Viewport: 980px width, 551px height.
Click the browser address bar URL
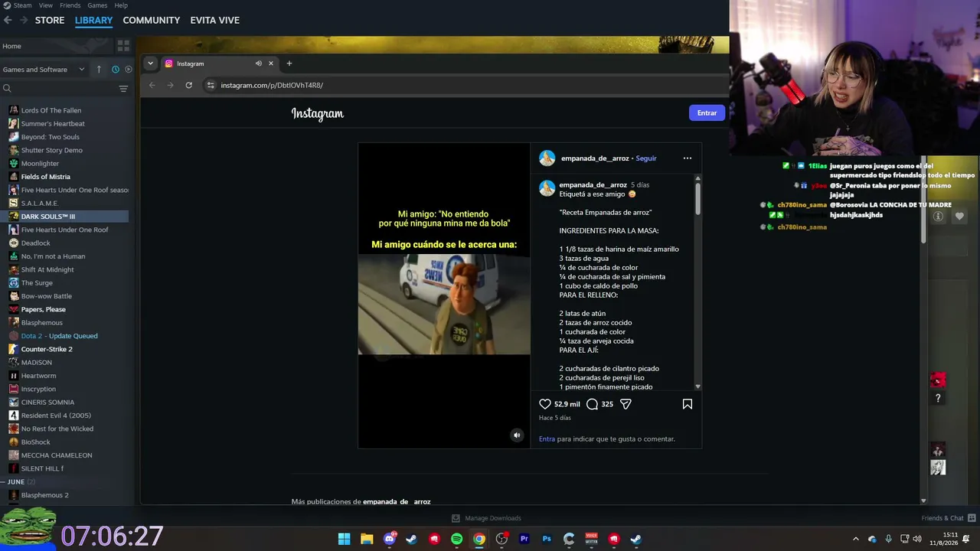pos(272,85)
